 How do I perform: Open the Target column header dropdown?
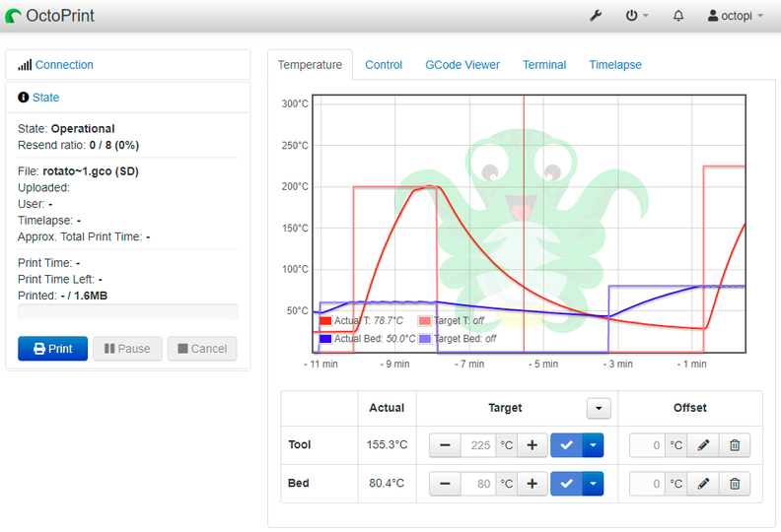(599, 409)
